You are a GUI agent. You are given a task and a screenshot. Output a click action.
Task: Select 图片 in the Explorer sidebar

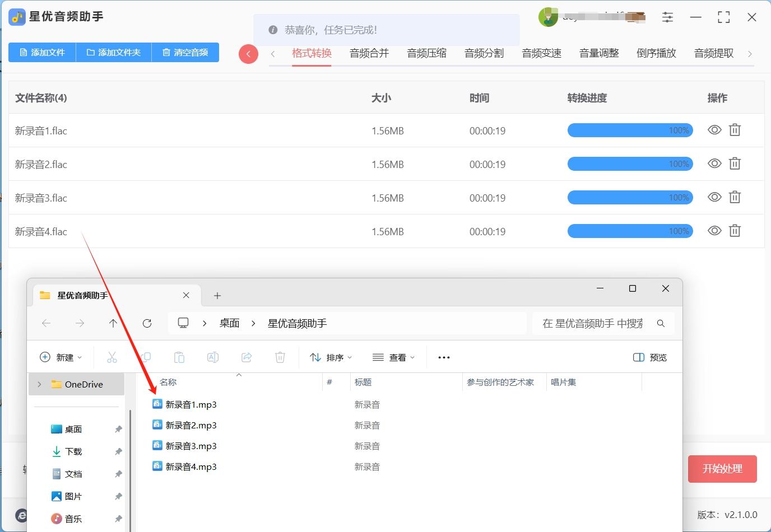click(x=73, y=496)
